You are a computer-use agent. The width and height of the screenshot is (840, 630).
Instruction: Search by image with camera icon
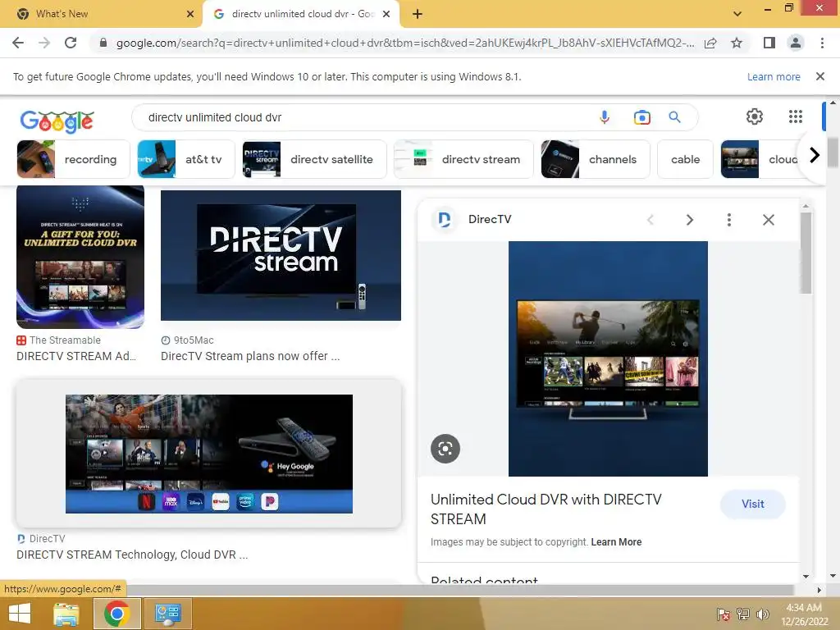pyautogui.click(x=641, y=117)
